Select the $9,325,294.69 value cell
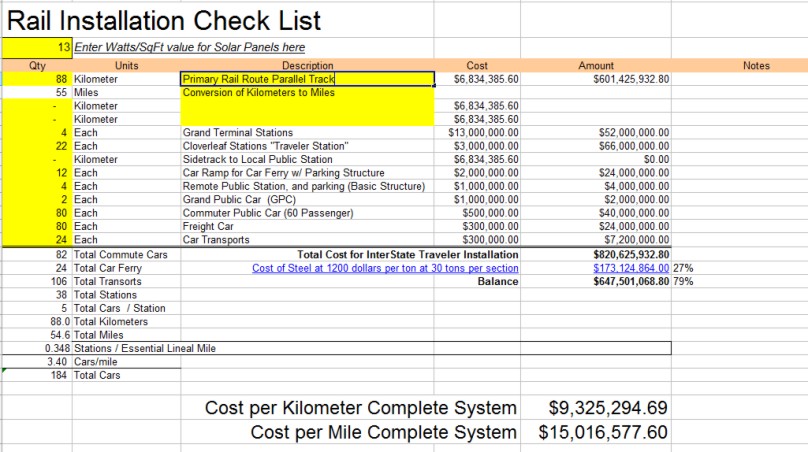 coord(596,408)
